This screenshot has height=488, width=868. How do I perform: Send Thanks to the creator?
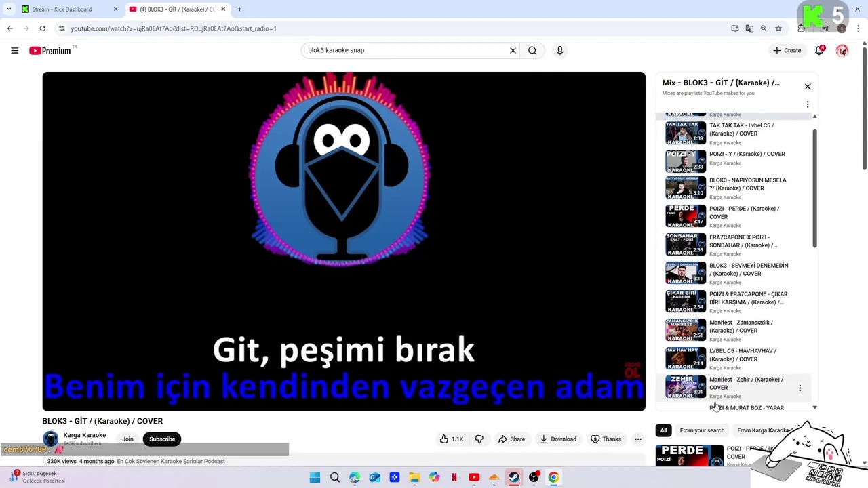(606, 439)
